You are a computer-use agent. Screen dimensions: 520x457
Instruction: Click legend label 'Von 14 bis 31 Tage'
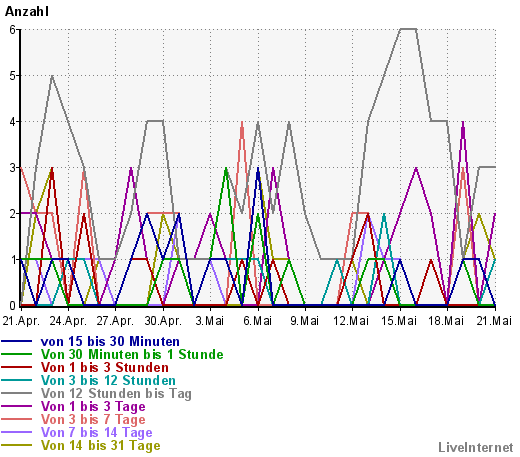click(100, 445)
